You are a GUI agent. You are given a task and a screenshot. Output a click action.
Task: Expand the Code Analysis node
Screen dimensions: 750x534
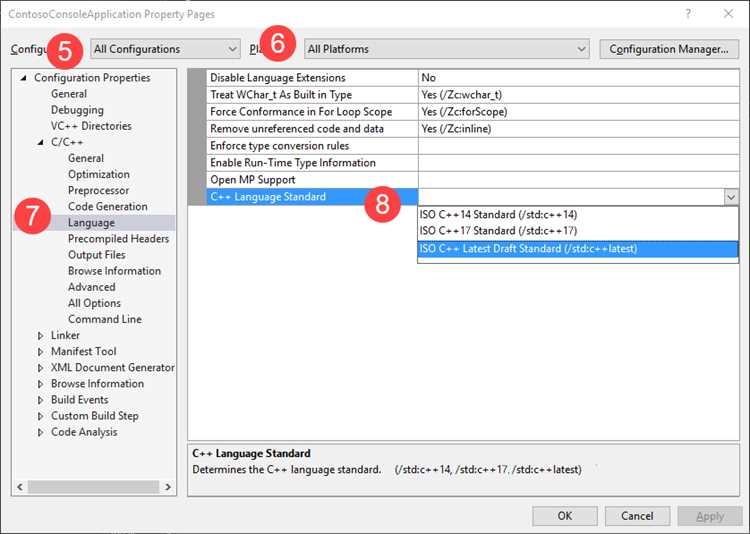[x=41, y=432]
